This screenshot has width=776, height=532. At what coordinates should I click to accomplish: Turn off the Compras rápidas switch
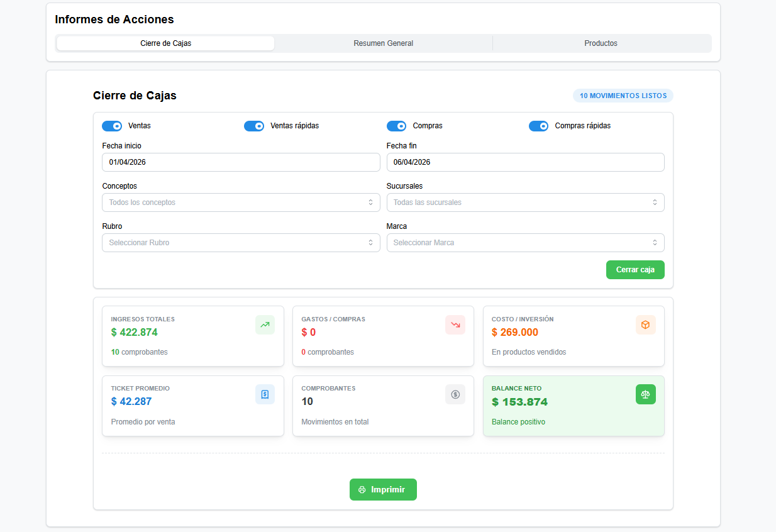[x=539, y=126]
